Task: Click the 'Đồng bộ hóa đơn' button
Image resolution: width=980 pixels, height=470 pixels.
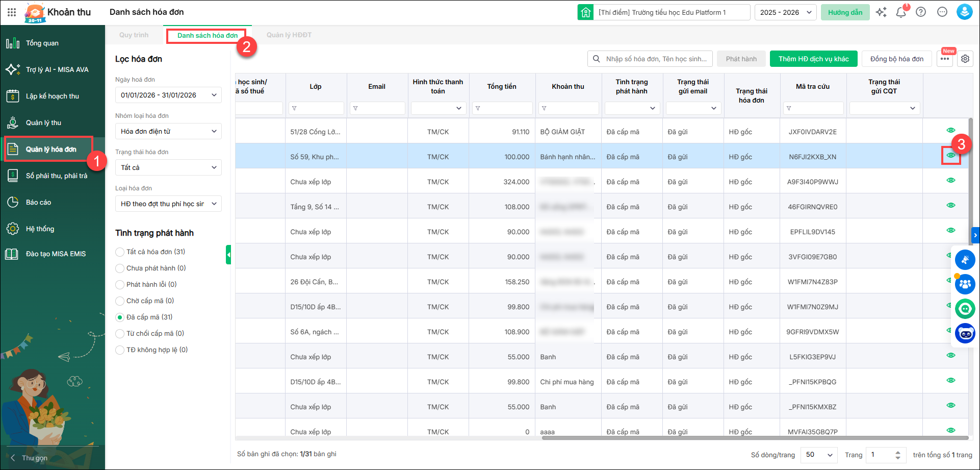Action: [x=897, y=59]
